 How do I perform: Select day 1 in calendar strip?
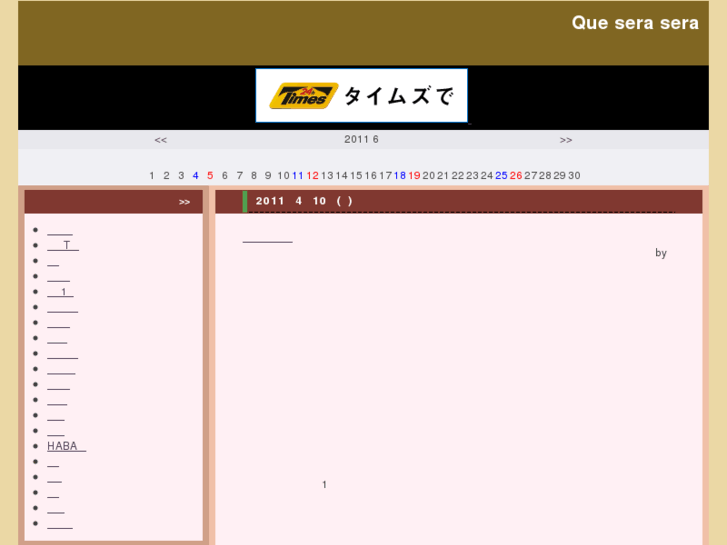pyautogui.click(x=152, y=176)
